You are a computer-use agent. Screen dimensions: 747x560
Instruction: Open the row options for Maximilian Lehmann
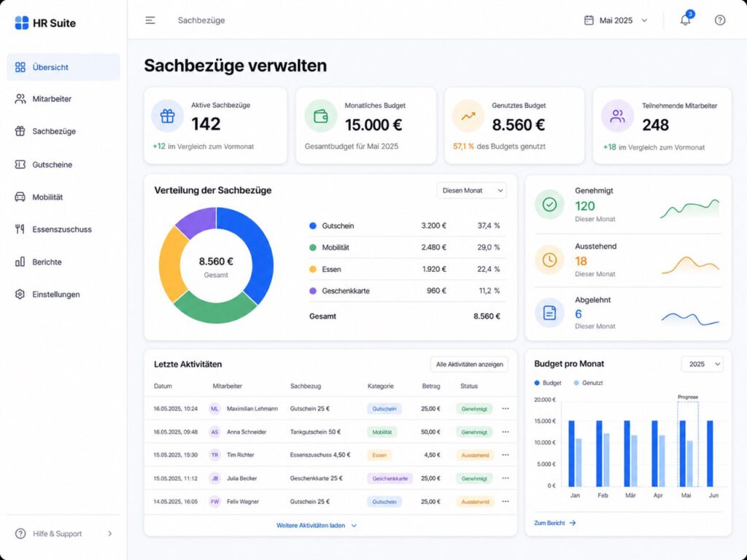point(506,408)
